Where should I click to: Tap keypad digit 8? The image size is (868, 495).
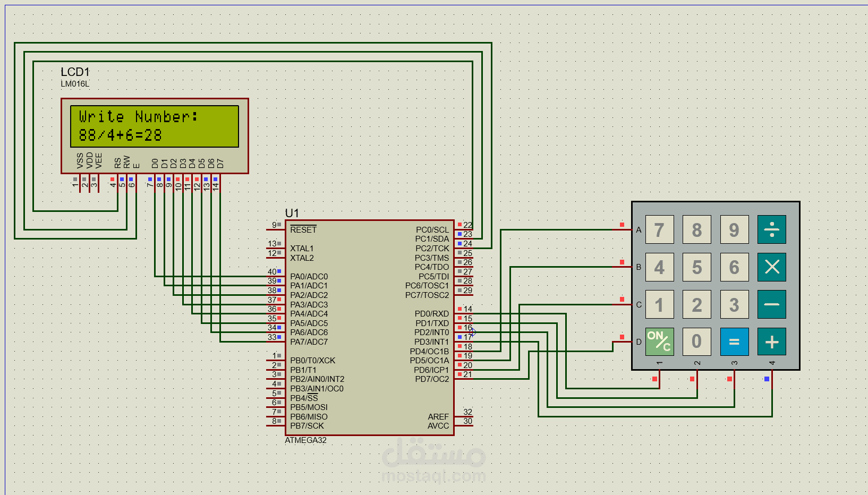coord(696,229)
